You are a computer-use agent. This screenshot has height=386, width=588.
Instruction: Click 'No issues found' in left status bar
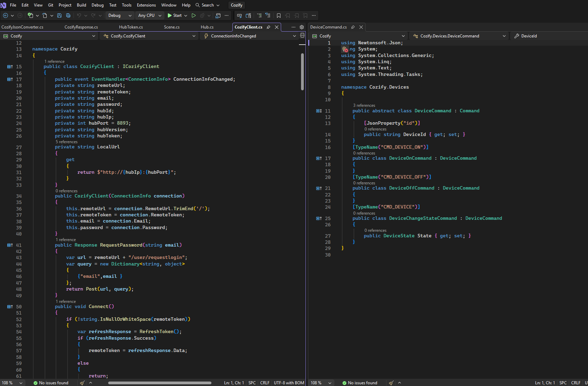[x=51, y=383]
